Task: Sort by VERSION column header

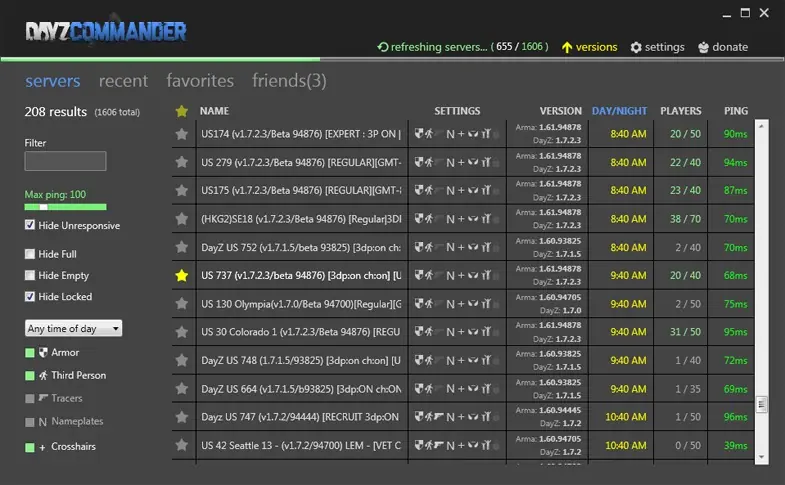Action: 561,111
